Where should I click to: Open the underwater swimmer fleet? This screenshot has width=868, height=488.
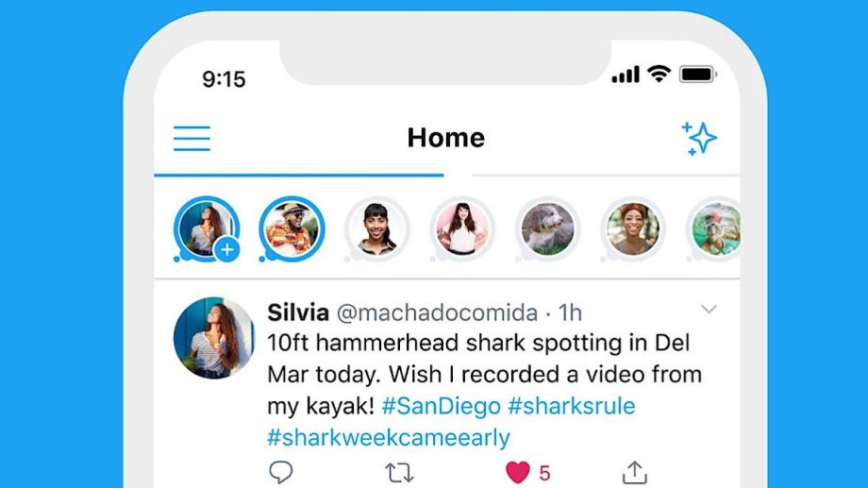pos(714,228)
